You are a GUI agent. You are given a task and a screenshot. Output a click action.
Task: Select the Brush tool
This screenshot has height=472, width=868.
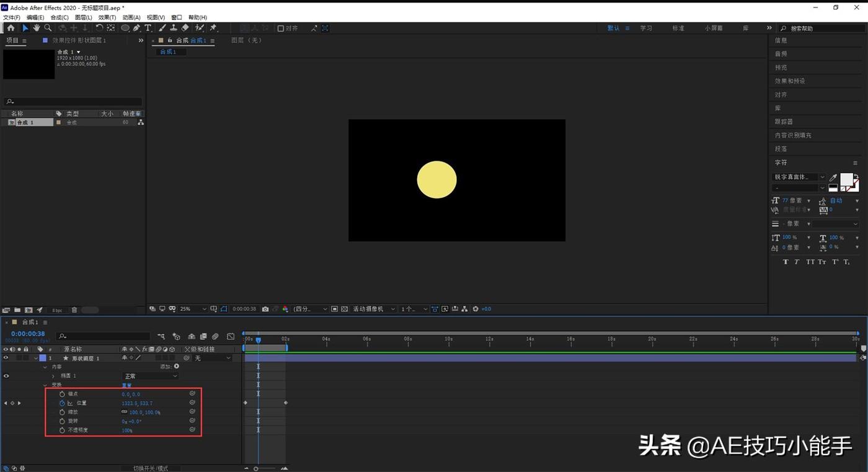[x=162, y=28]
